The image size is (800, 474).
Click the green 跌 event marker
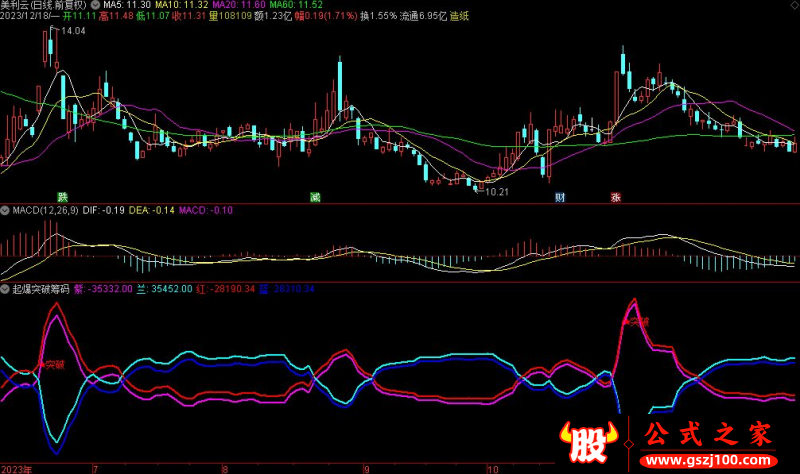pyautogui.click(x=62, y=197)
